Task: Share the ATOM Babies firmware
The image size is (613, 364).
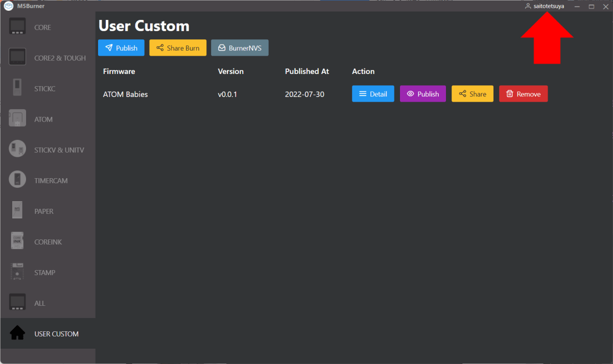Action: point(473,94)
